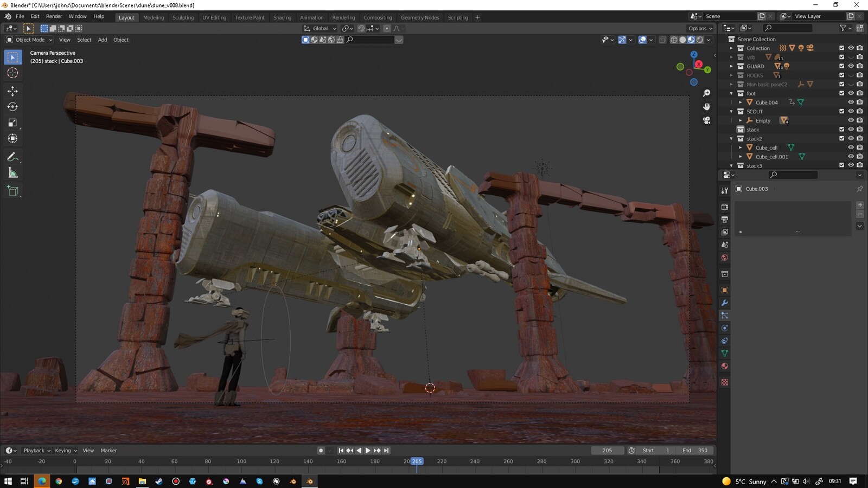Uncheck the vdb collection checkbox
Screen dimensions: 868x488
click(841, 57)
